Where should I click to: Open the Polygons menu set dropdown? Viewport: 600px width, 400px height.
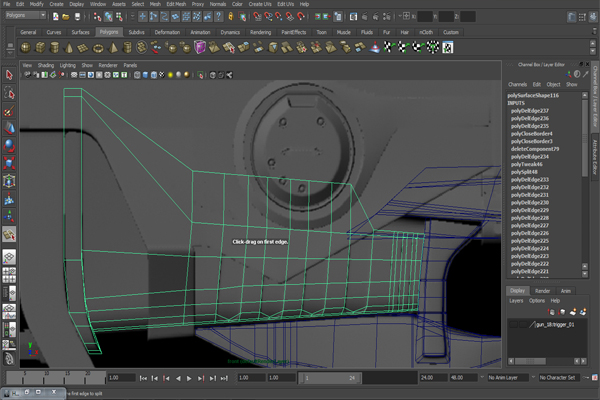[x=26, y=15]
